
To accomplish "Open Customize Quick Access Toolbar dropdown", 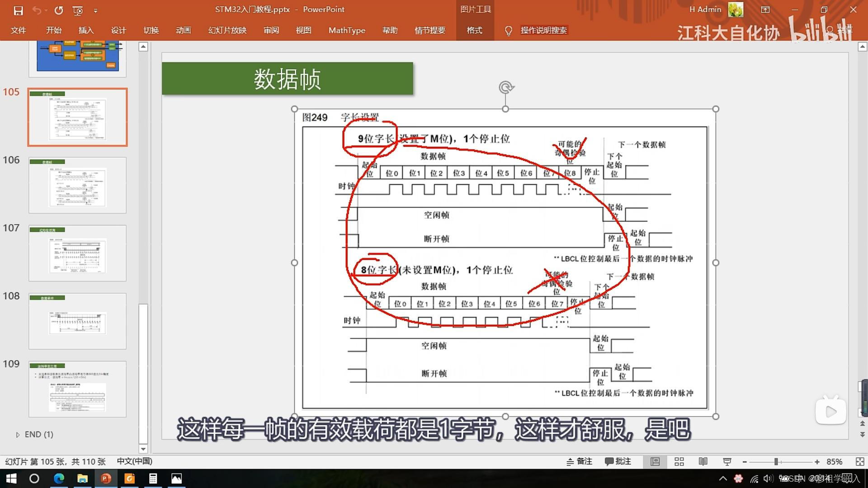I will tap(95, 10).
